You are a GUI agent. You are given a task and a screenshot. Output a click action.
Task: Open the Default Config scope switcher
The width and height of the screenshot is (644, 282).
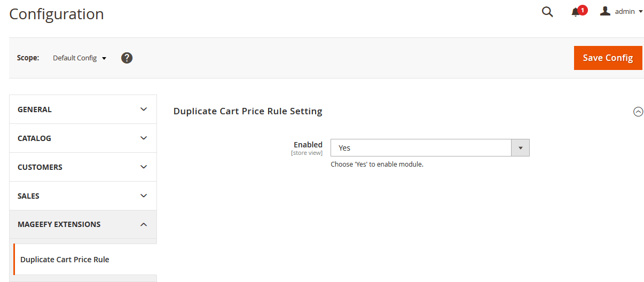[80, 58]
